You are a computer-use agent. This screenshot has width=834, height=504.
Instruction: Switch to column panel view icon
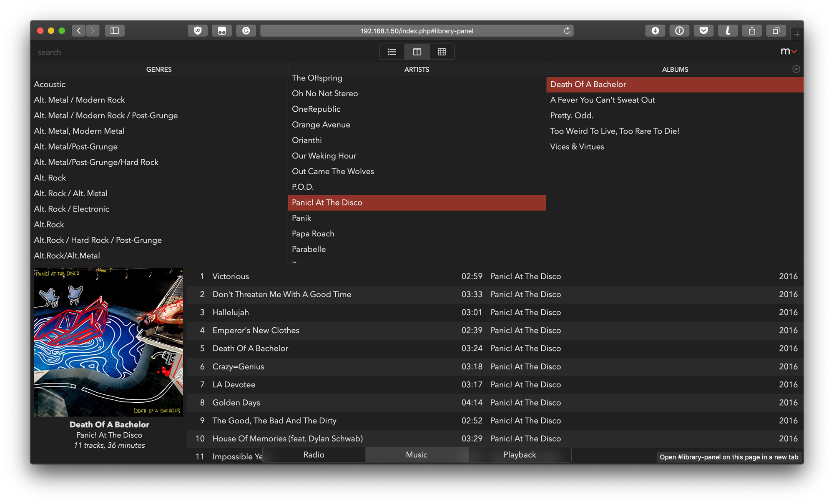[417, 52]
